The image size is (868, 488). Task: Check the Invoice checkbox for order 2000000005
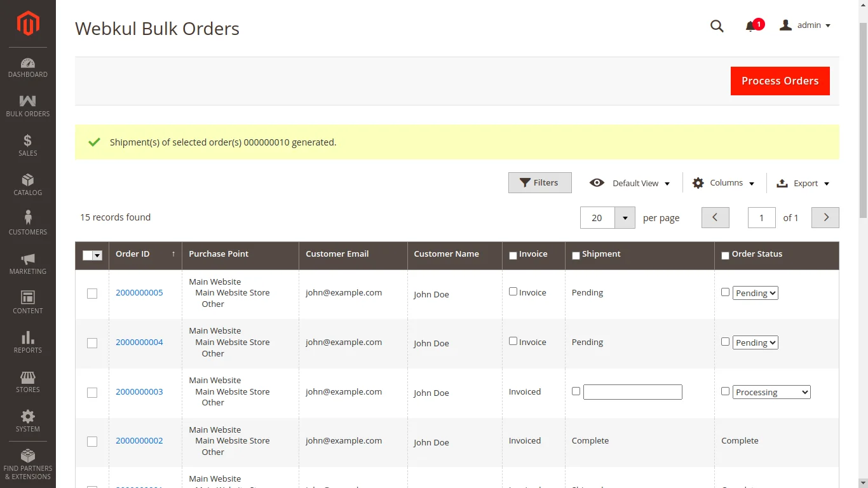click(x=513, y=292)
